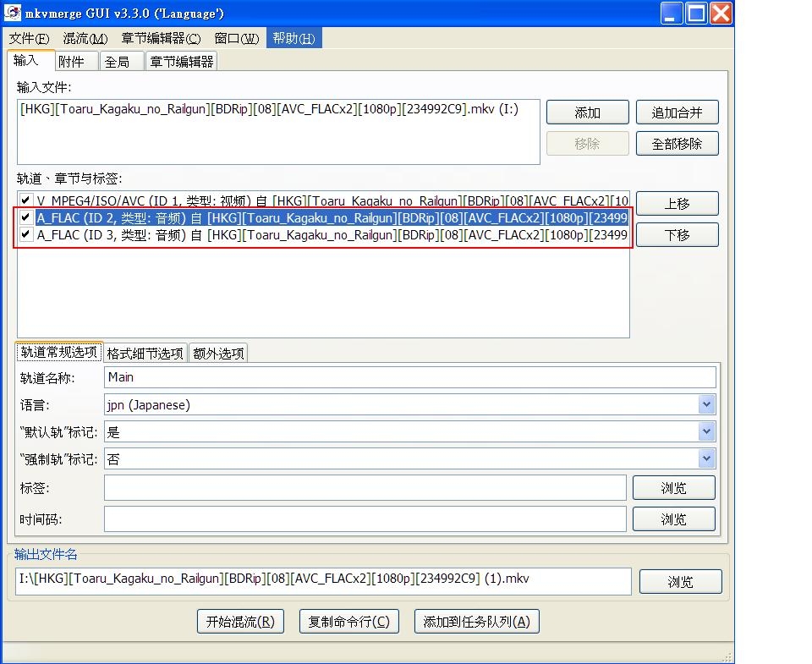Uncheck the A_FLAC ID 2 track checkbox

pos(25,217)
